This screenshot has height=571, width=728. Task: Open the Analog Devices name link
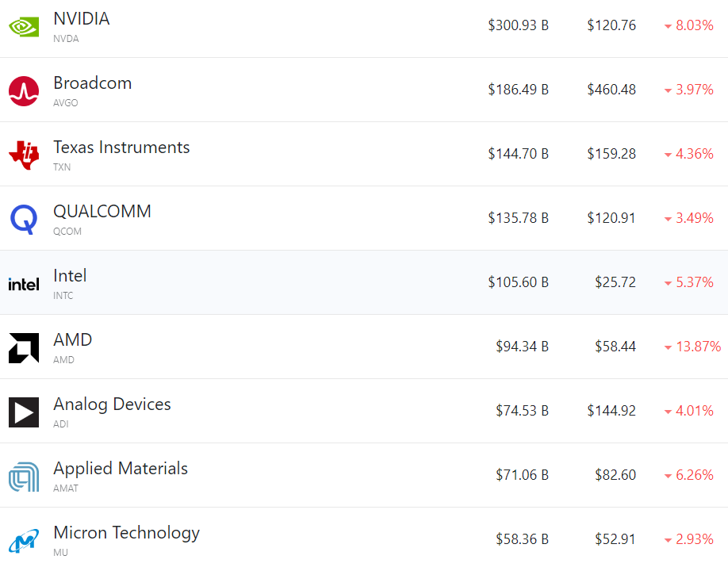[x=112, y=404]
